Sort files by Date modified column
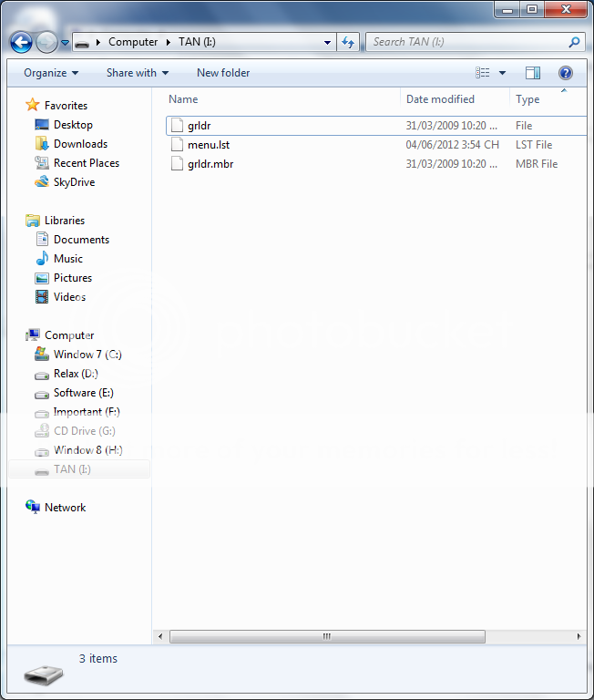This screenshot has width=594, height=700. [x=440, y=99]
